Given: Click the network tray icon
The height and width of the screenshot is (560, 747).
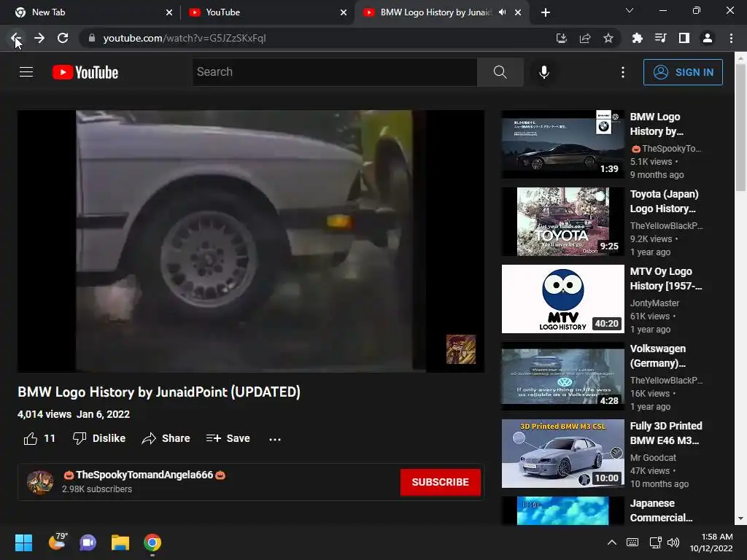Looking at the screenshot, I should click(x=656, y=542).
